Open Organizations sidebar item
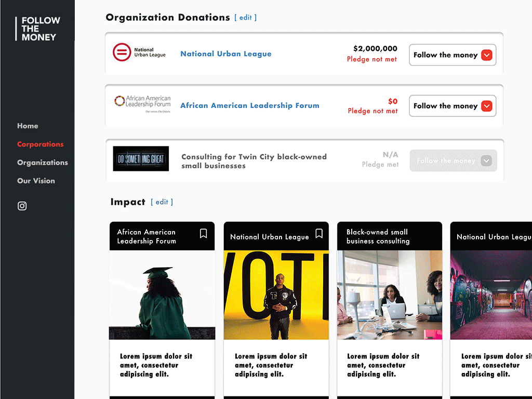 pos(43,163)
